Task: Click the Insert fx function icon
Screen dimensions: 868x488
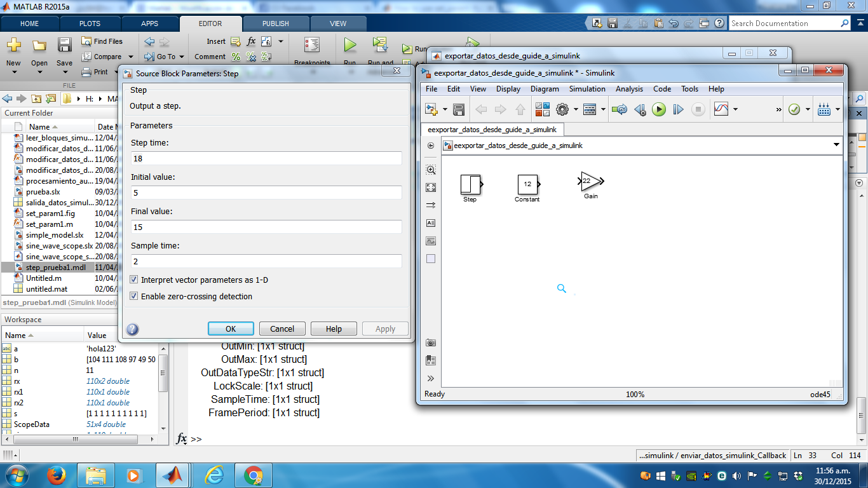Action: pyautogui.click(x=251, y=41)
